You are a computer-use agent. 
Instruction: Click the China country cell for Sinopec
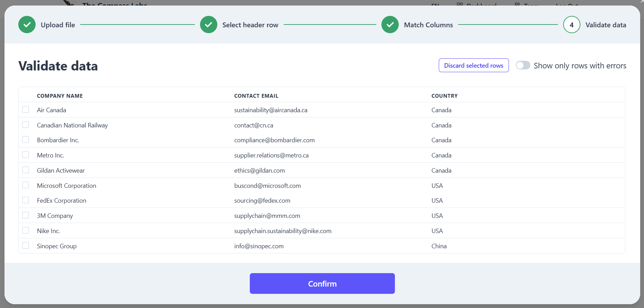[x=439, y=246]
